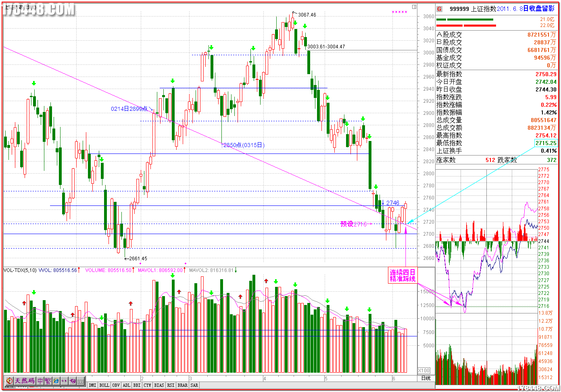The image size is (561, 392).
Task: Click the 总成交额 value 8823134万
Action: (542, 128)
